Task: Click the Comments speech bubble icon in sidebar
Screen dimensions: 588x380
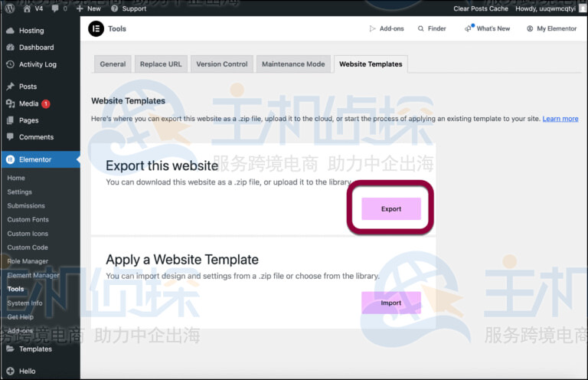Action: [x=11, y=136]
